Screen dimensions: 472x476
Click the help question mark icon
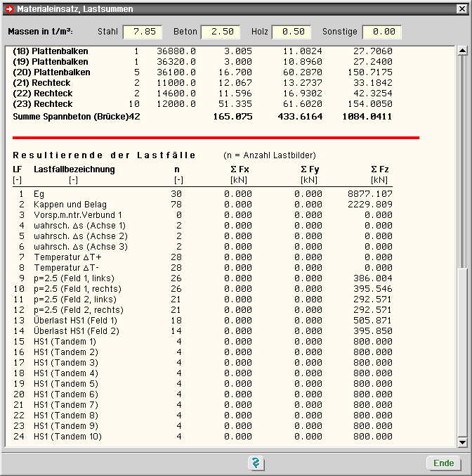[x=256, y=463]
